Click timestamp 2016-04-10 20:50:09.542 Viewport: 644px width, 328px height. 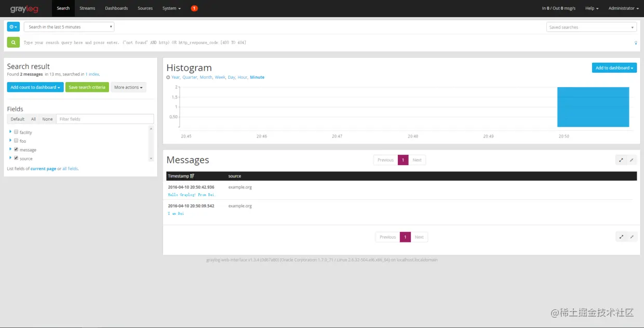coord(191,206)
